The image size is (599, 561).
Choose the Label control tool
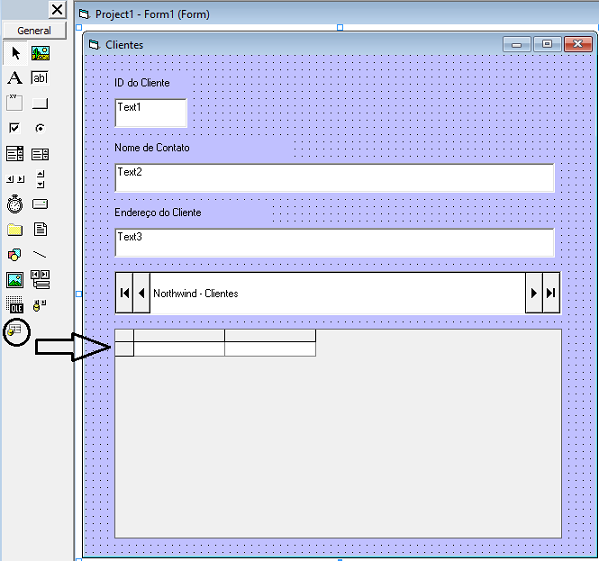click(15, 78)
